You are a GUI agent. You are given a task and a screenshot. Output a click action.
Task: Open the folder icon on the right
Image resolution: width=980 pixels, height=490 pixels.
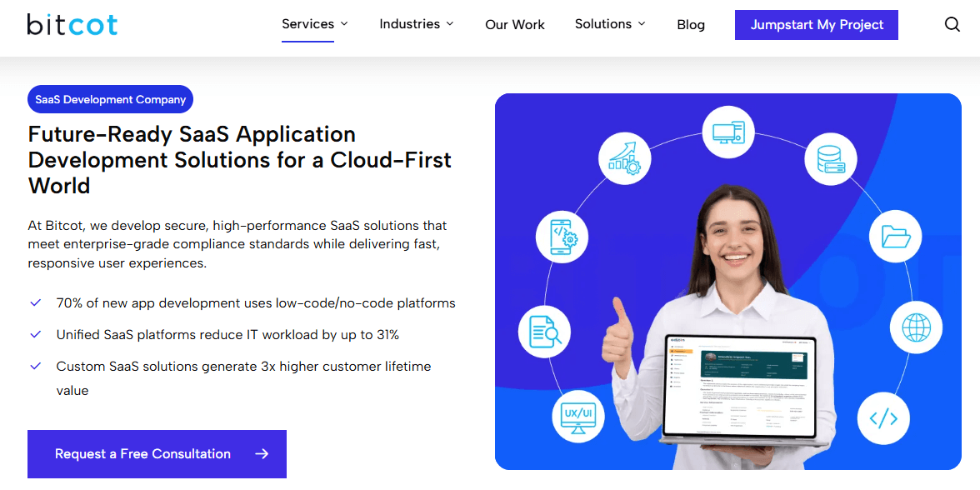tap(896, 237)
